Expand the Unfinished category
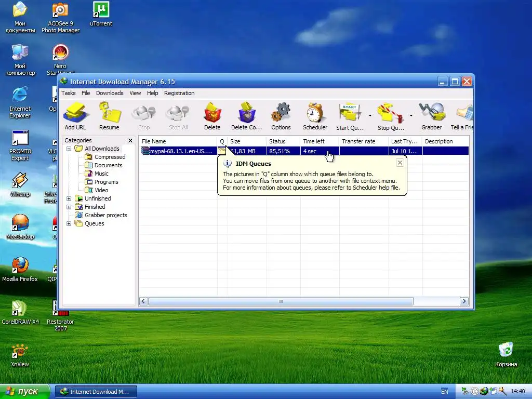Viewport: 532px width, 399px height. [69, 198]
